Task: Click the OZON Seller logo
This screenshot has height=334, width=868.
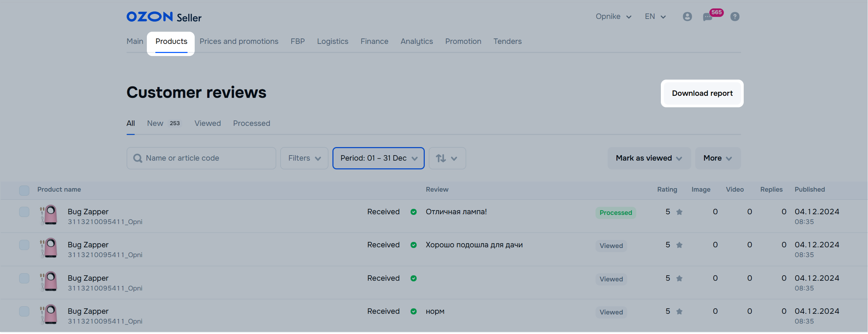Action: (x=164, y=17)
